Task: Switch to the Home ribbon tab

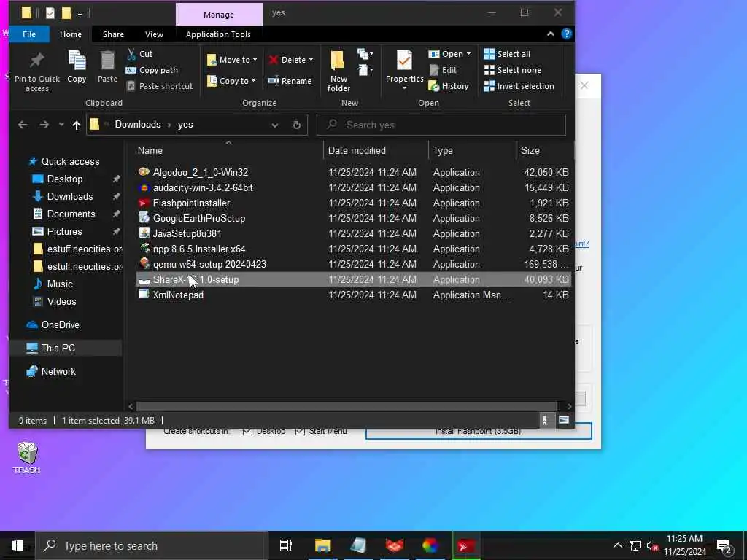Action: click(x=71, y=34)
